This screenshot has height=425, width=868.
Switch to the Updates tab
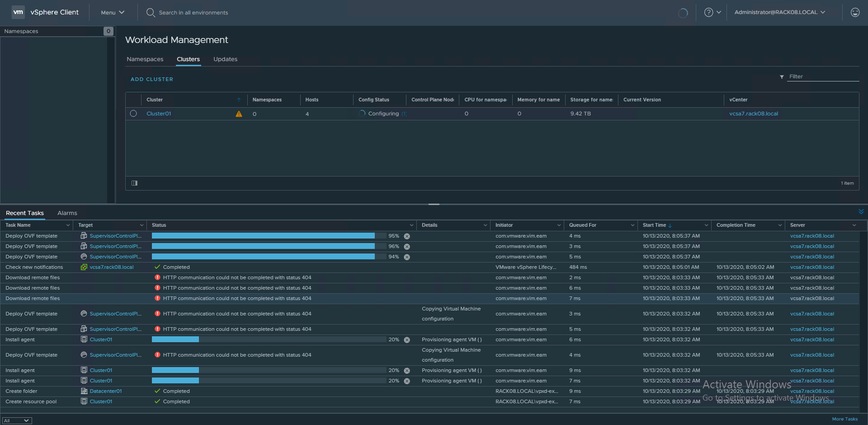coord(225,59)
